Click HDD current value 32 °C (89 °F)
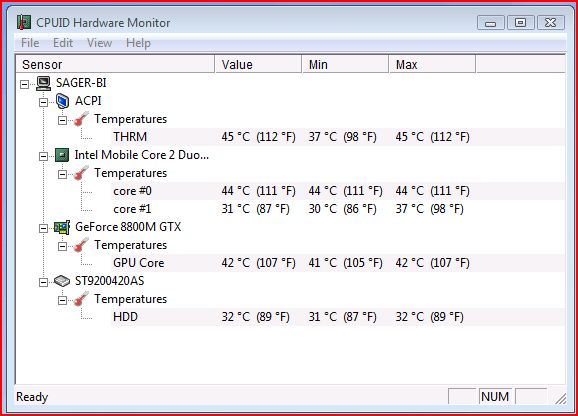The height and width of the screenshot is (416, 578). coord(255,317)
